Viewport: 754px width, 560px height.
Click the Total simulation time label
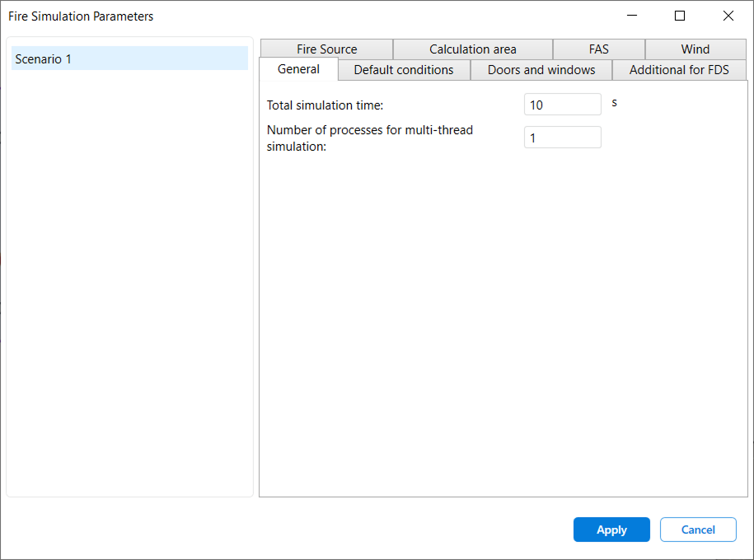[325, 105]
